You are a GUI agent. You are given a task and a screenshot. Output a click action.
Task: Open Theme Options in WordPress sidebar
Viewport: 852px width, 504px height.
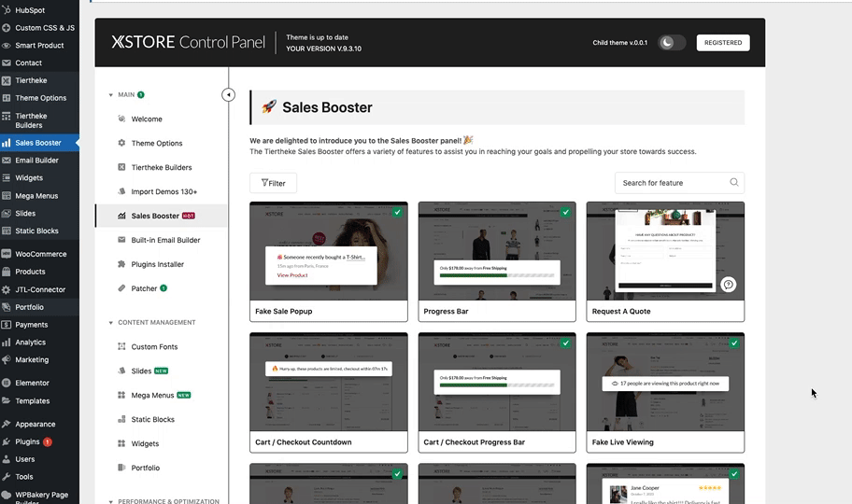(39, 98)
